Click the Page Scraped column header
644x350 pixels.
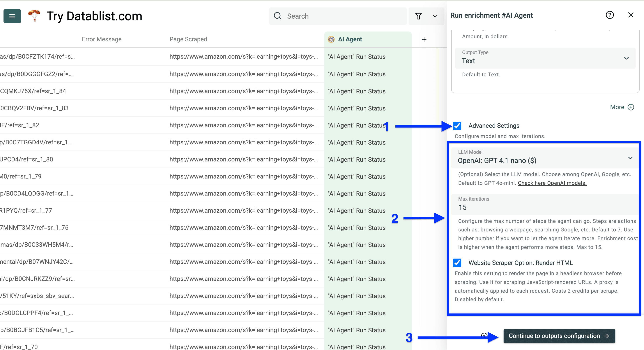(188, 39)
